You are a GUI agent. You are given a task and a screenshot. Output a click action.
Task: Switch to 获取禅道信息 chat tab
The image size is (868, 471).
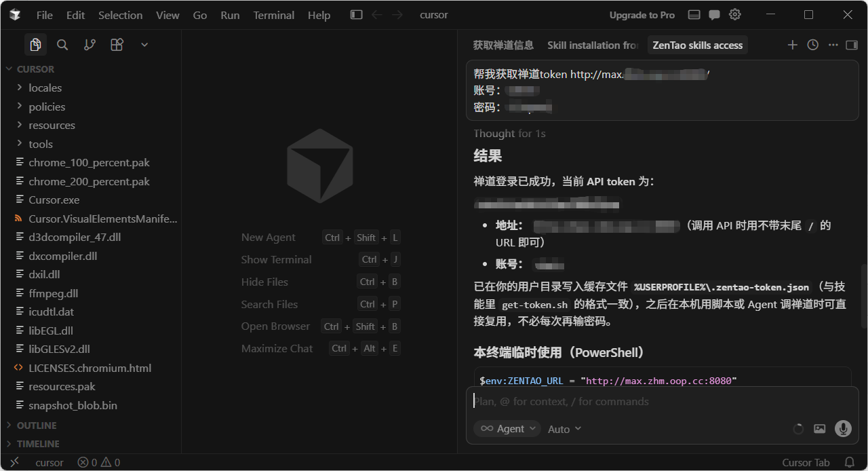[503, 45]
